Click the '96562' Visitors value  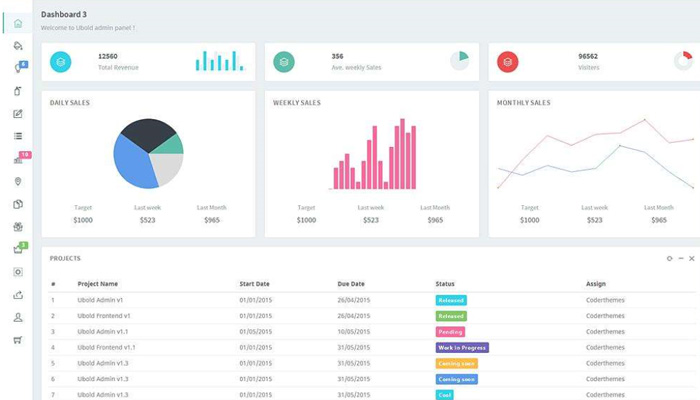point(588,56)
